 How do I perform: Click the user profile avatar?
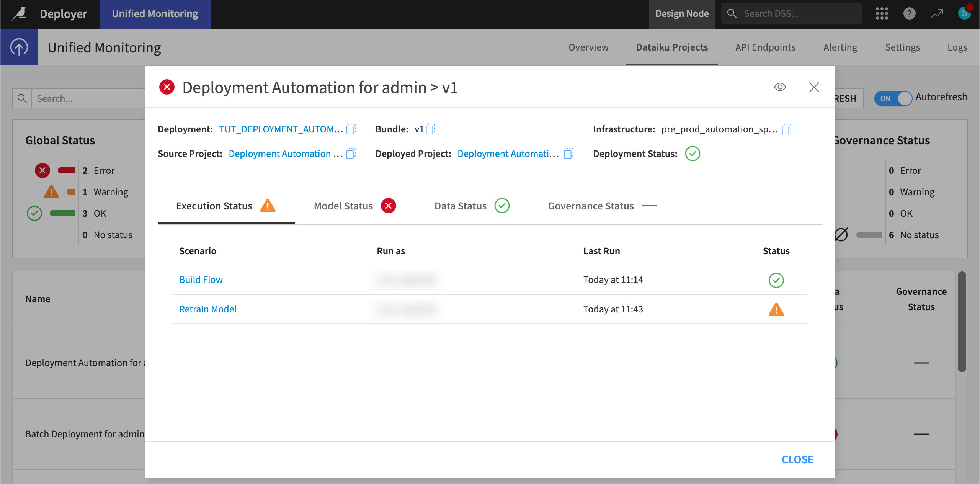[x=964, y=13]
